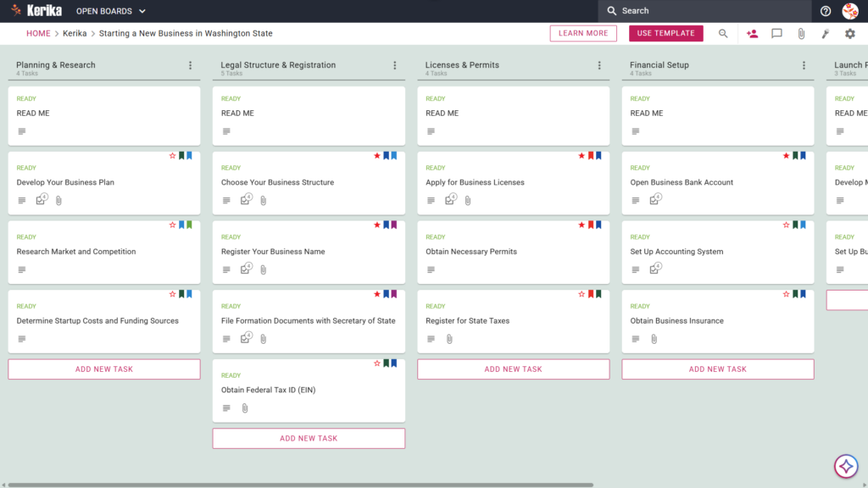
Task: Open the Obtain Necessary Permits card title
Action: (471, 251)
